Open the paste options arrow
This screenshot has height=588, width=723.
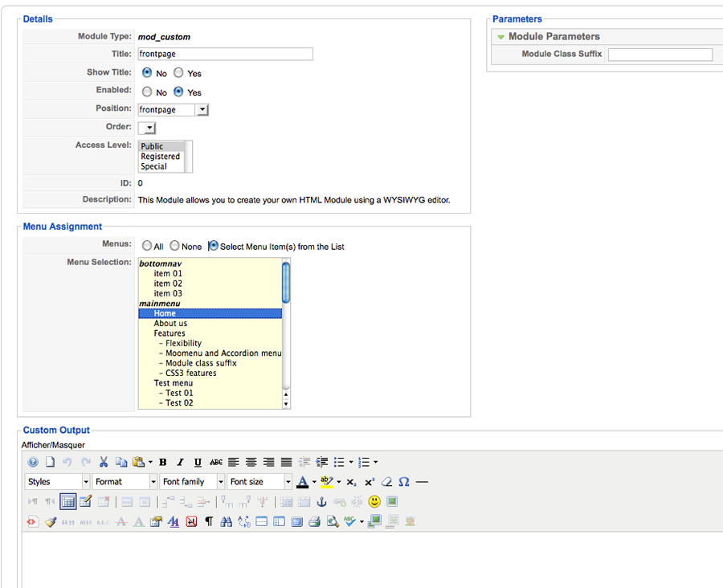[150, 462]
